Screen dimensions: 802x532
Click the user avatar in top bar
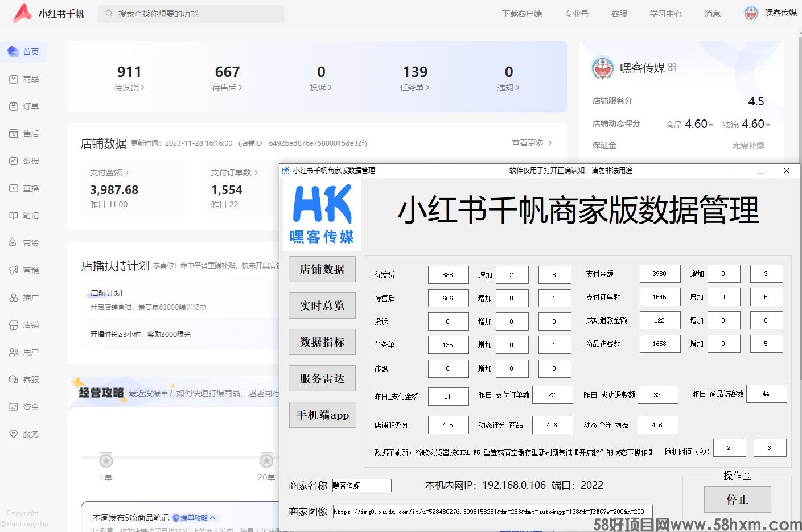coord(751,13)
